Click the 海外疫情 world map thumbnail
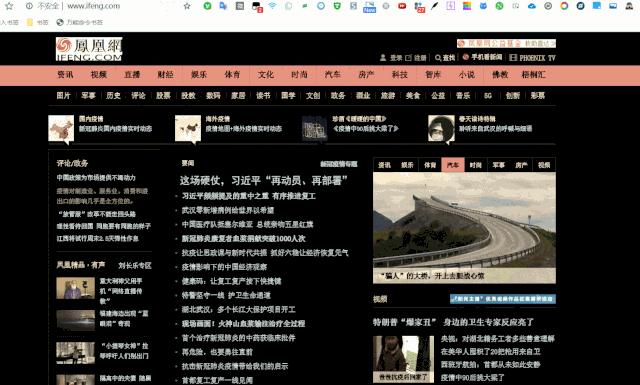Viewport: 640px width, 385px height. click(x=188, y=128)
